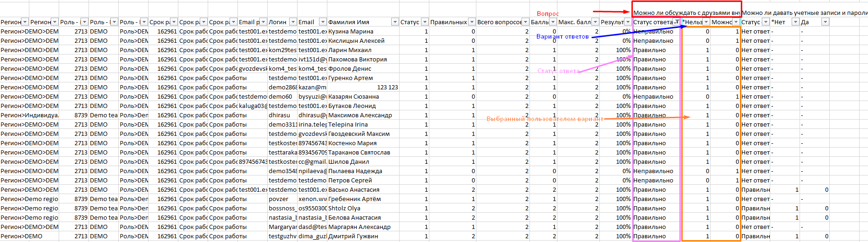
Task: Open the Роль filter above the DEMO values
Action: [114, 22]
